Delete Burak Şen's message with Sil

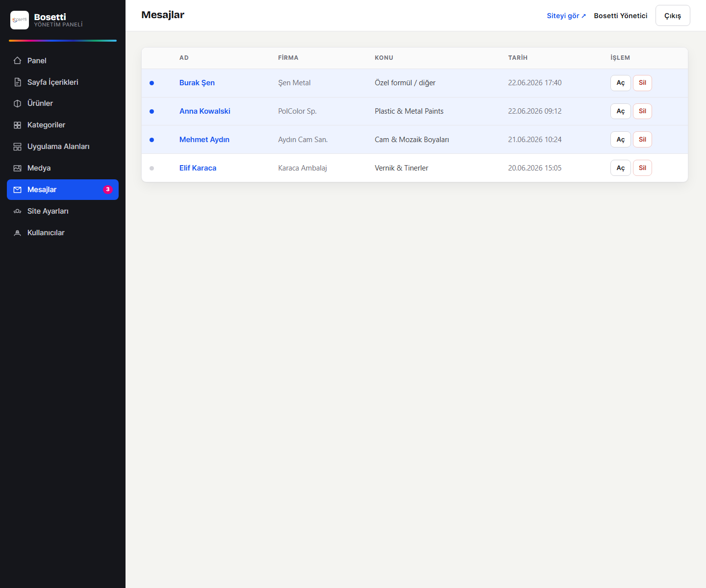642,83
